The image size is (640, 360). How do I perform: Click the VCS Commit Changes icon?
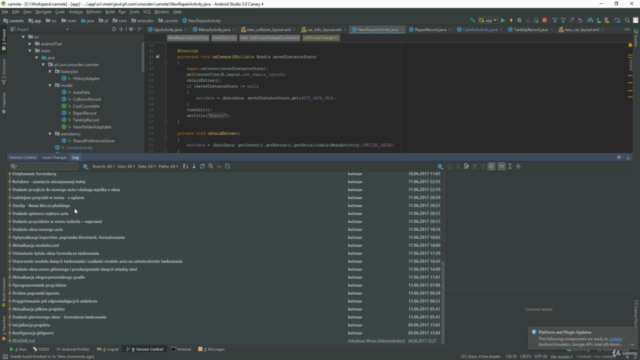563,20
